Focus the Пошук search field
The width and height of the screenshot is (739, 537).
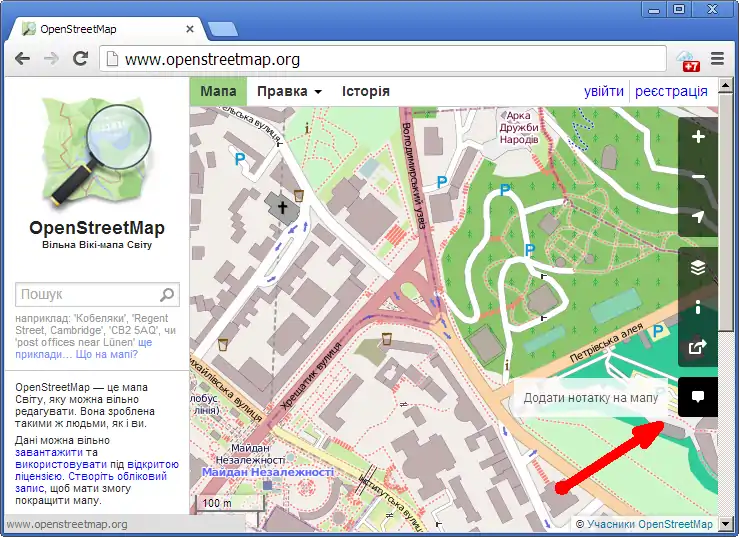87,295
